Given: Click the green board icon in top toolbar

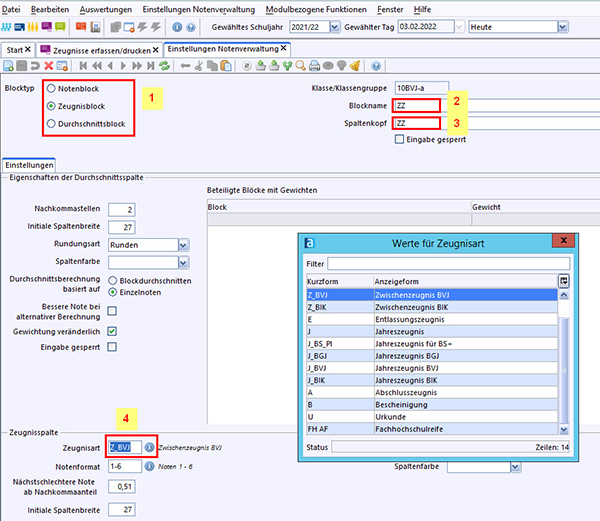Looking at the screenshot, I should (60, 27).
